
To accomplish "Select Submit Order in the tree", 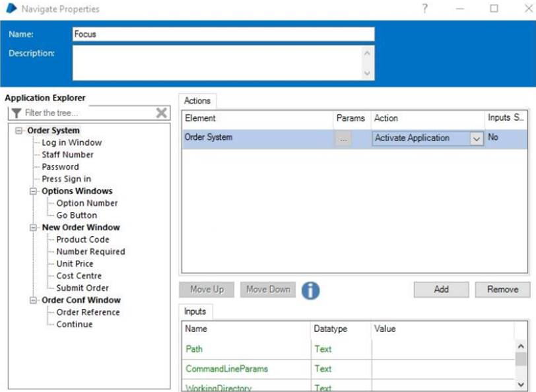I will 83,288.
